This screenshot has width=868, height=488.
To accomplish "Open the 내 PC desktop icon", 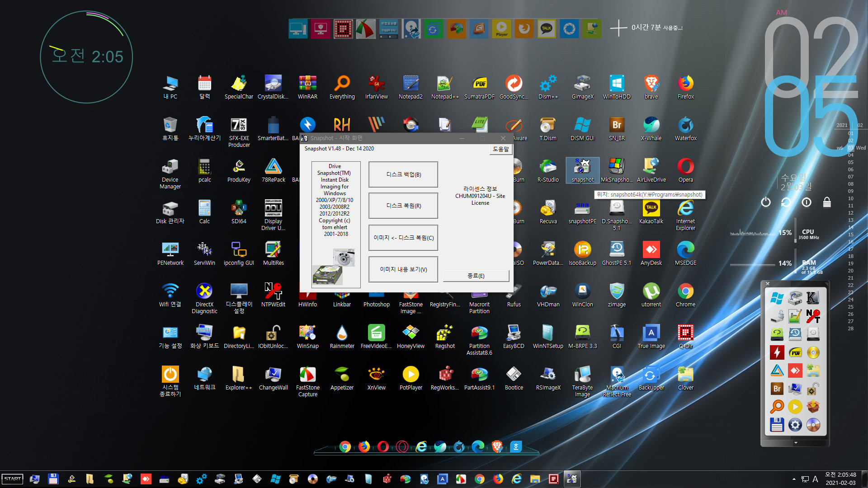I will (170, 87).
